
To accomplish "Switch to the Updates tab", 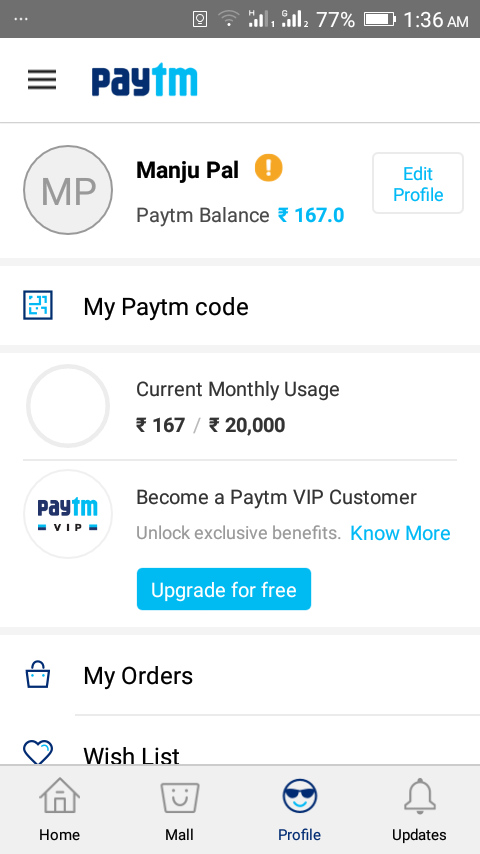I will tap(419, 810).
